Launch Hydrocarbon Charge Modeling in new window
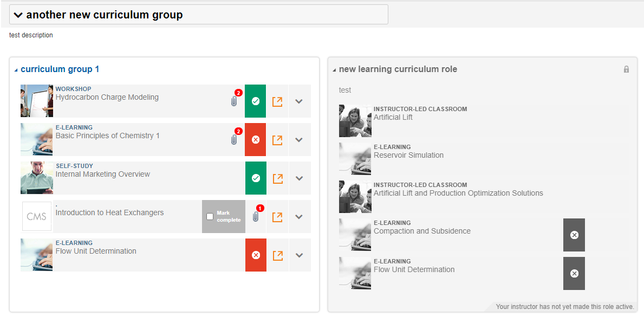 coord(277,101)
